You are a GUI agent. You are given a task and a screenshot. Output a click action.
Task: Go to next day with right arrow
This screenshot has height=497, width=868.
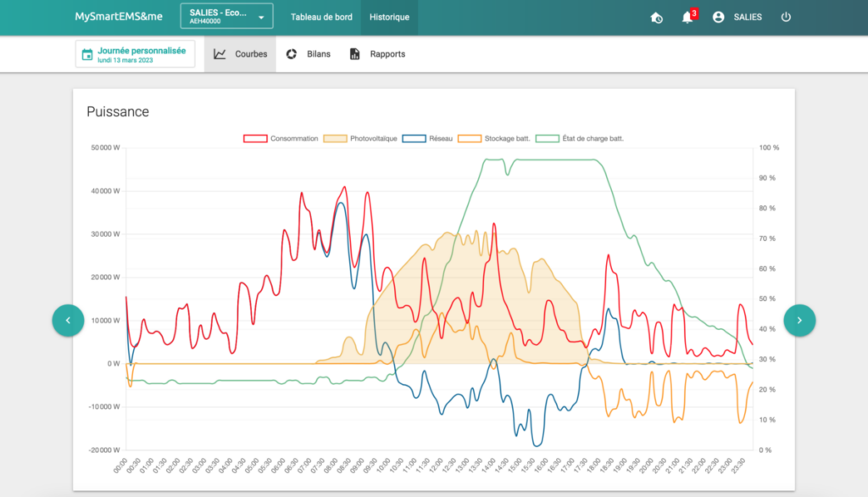coord(799,321)
